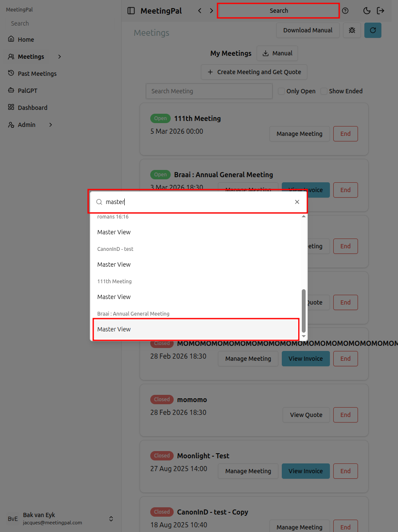Check the Show Ended checkbox

coord(324,91)
